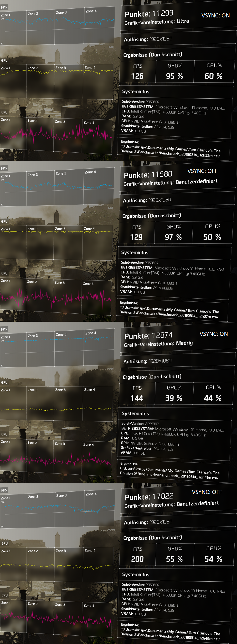Click "Ergebnisse (Durchschnitt)" heading in the 11580-point result
The width and height of the screenshot is (237, 644).
click(x=152, y=216)
